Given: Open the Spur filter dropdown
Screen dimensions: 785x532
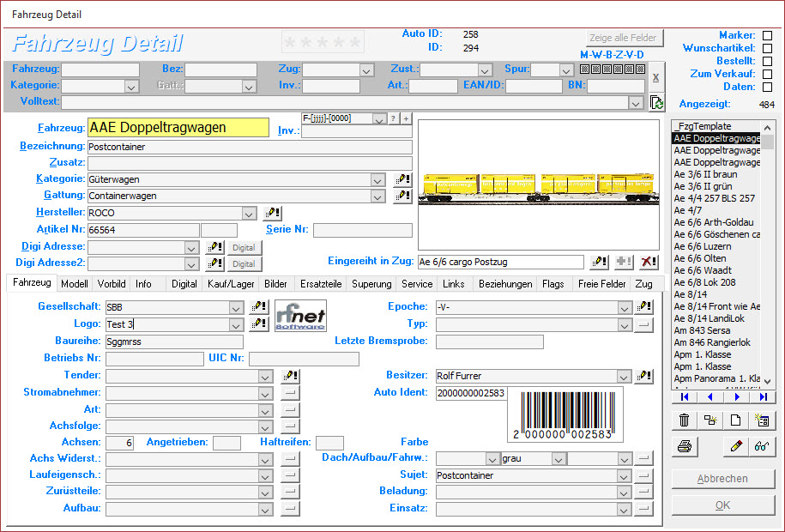Looking at the screenshot, I should (566, 70).
